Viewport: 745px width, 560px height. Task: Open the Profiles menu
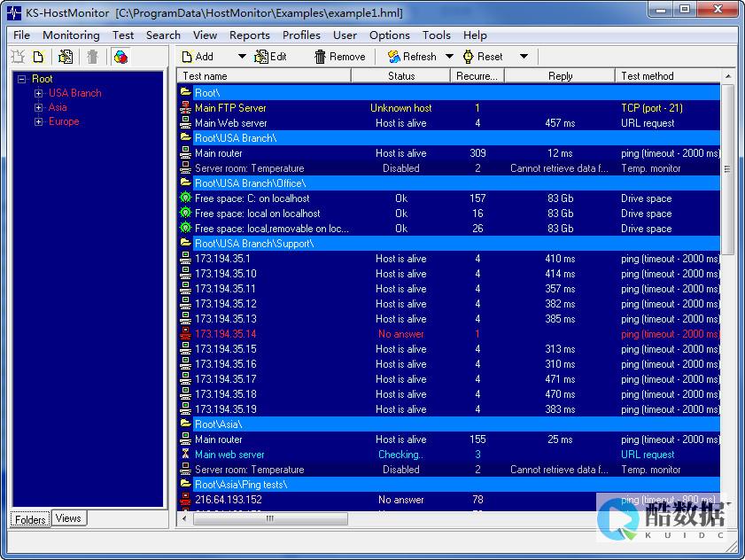pyautogui.click(x=301, y=35)
